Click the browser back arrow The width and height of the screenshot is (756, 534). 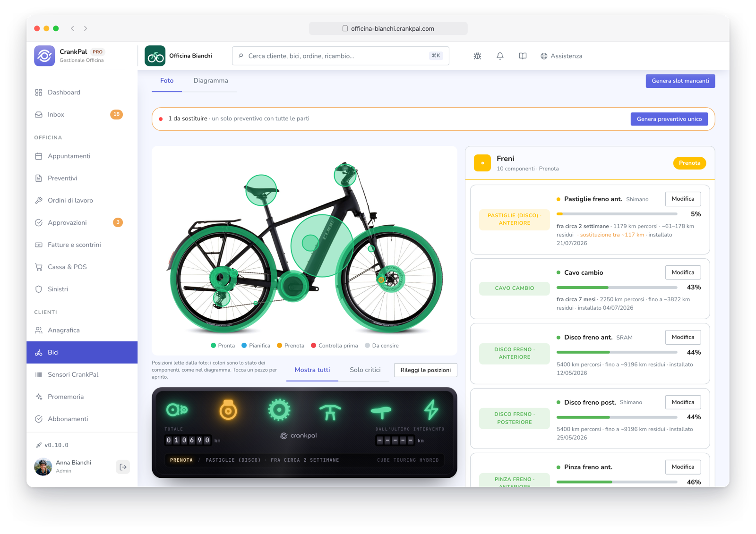73,28
